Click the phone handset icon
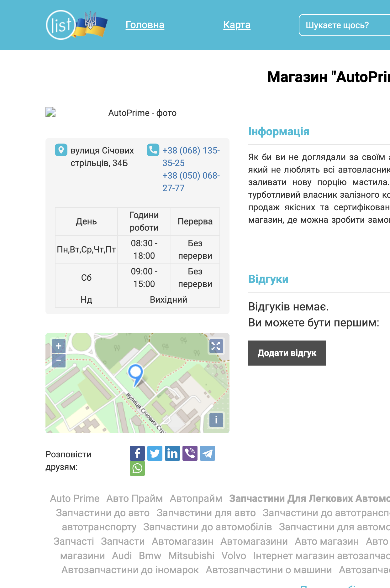 pos(153,150)
